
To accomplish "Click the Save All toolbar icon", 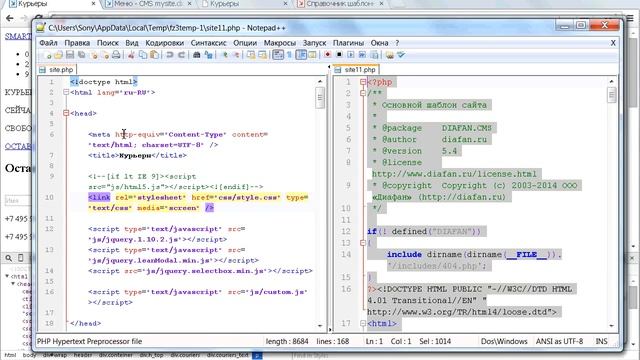I will pyautogui.click(x=82, y=55).
